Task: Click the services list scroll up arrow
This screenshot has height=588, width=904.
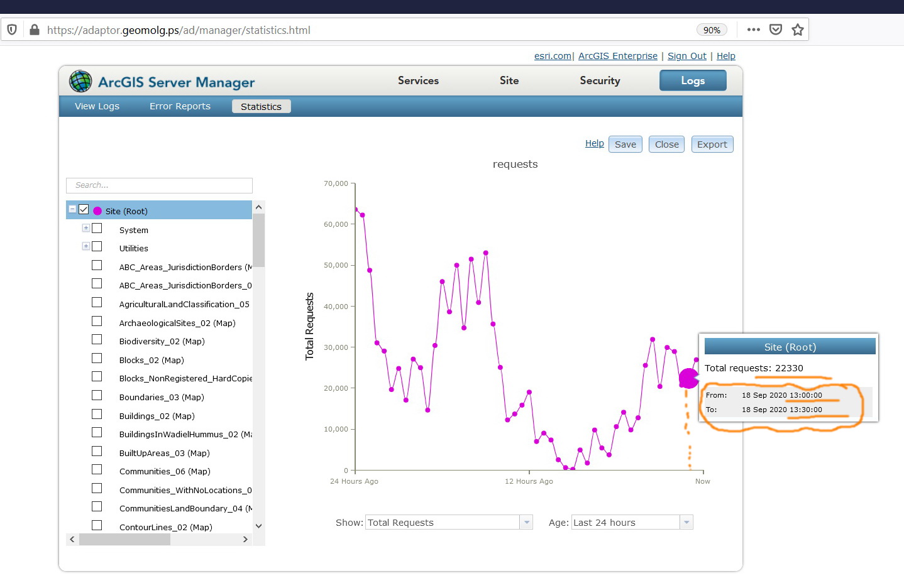Action: [258, 207]
